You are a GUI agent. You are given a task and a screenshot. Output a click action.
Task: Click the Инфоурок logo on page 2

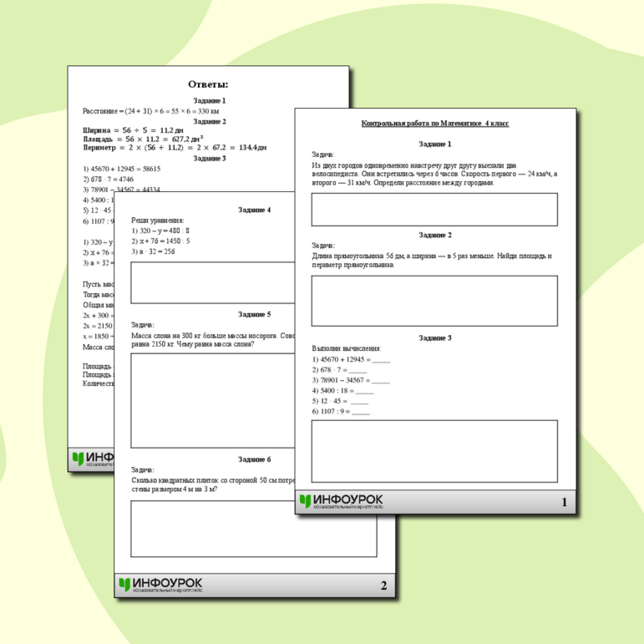tap(160, 585)
